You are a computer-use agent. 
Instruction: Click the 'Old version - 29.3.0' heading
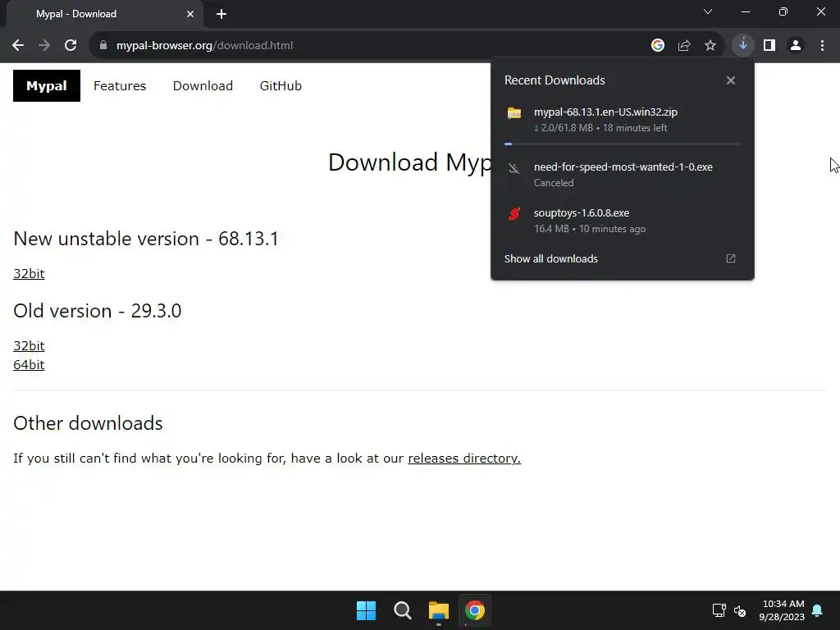click(98, 311)
